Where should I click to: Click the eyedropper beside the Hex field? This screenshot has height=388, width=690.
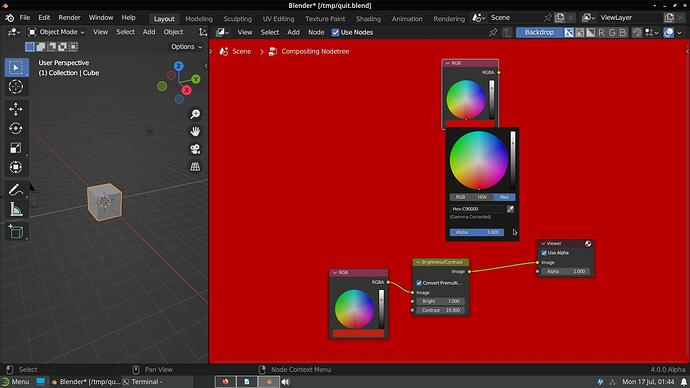tap(510, 209)
